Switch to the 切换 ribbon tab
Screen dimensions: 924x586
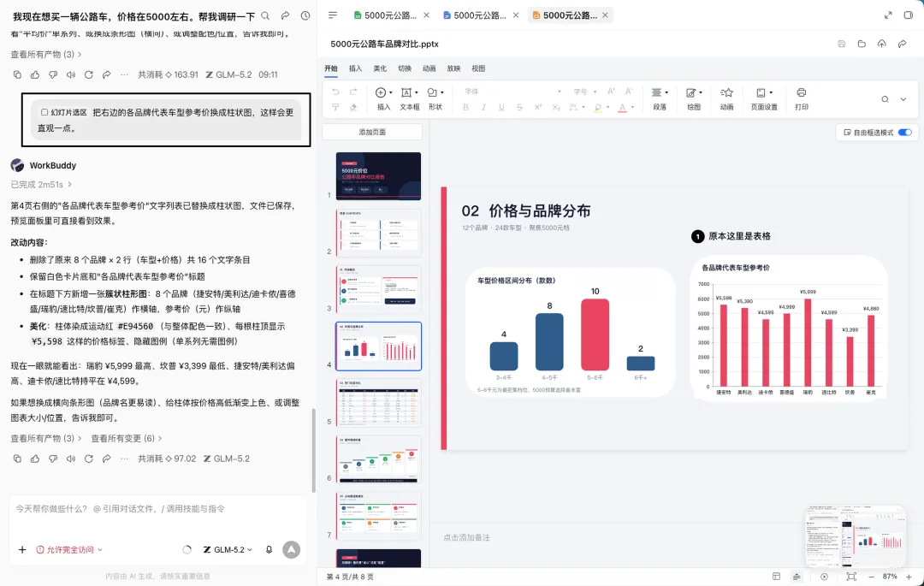coord(405,69)
